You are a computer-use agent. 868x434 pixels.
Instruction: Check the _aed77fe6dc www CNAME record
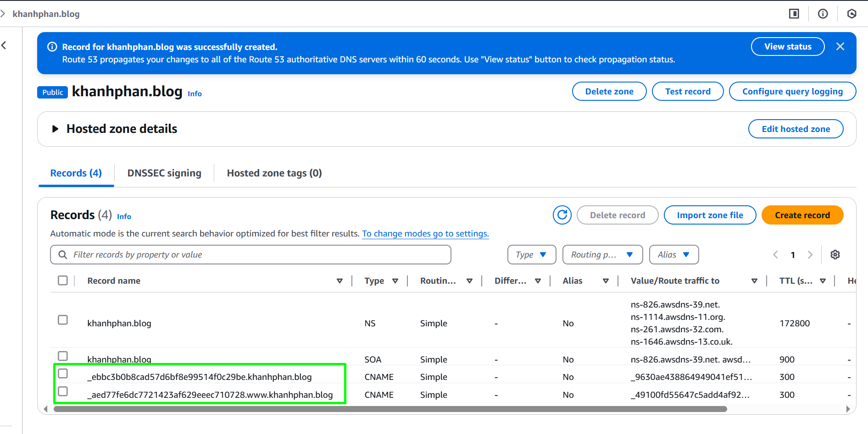point(63,391)
